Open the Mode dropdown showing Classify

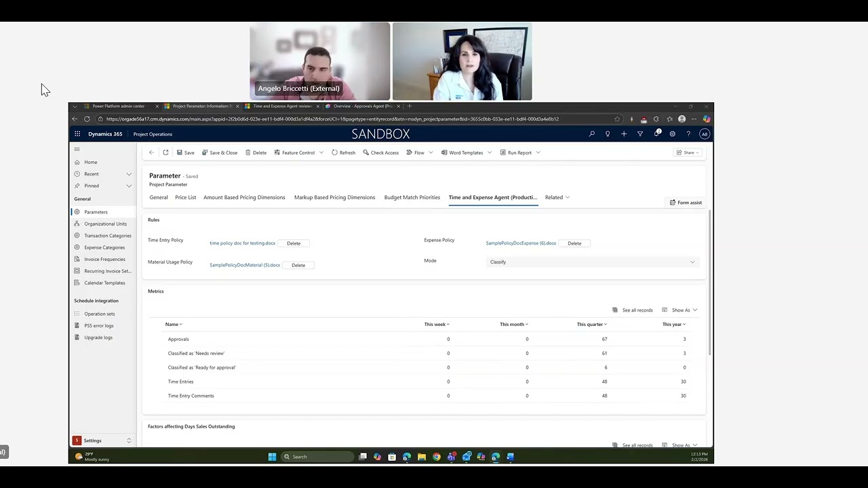(x=592, y=262)
